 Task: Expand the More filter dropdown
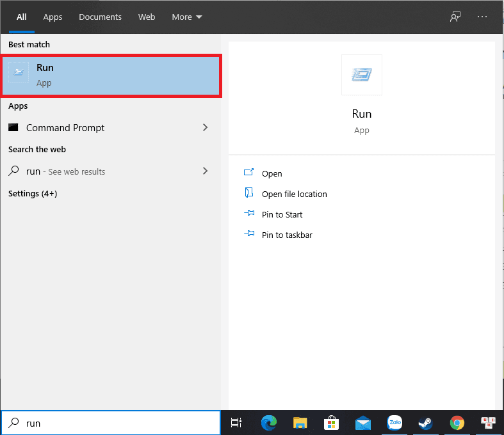tap(186, 17)
